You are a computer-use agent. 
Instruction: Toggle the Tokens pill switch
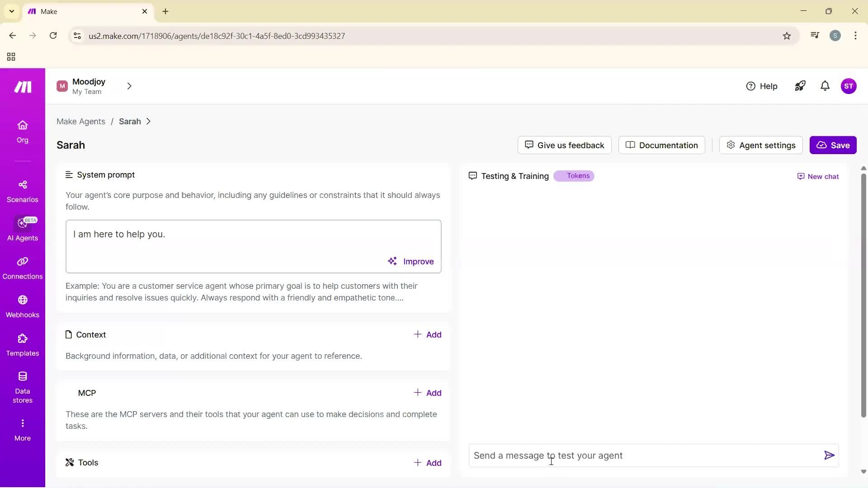pos(574,176)
